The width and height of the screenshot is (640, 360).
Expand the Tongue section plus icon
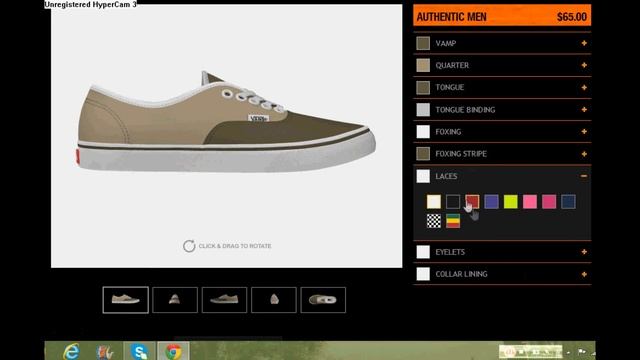point(584,87)
